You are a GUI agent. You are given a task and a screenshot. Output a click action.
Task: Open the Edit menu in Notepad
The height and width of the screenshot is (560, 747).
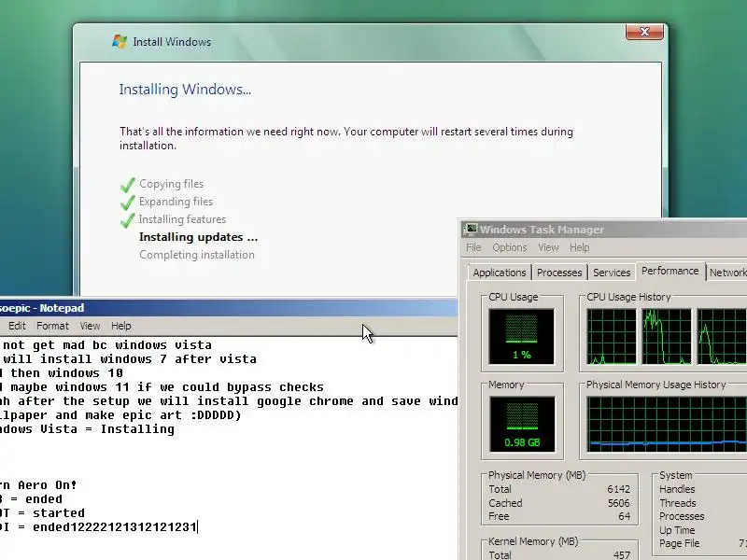pos(17,326)
